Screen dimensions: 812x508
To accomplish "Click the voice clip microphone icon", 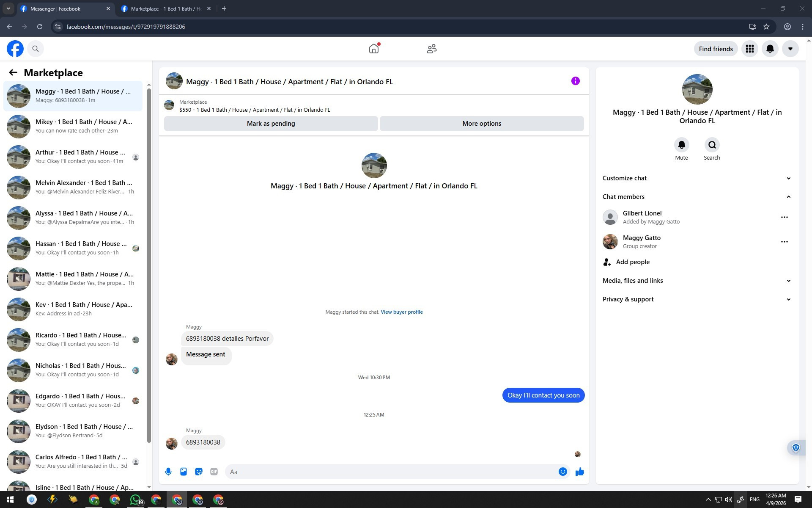I will point(168,472).
